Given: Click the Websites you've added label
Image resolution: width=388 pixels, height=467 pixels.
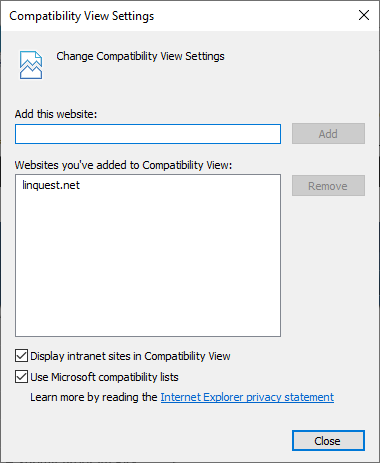Looking at the screenshot, I should pyautogui.click(x=123, y=165).
